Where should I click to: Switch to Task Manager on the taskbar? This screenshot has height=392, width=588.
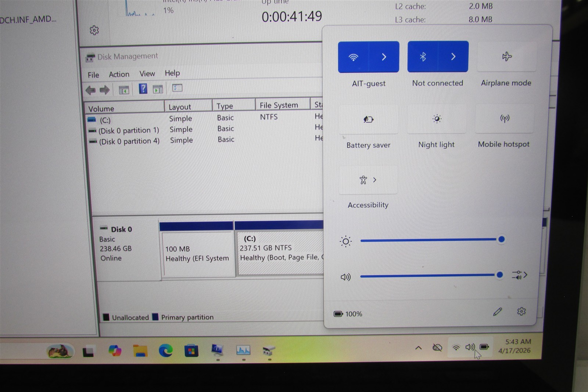pyautogui.click(x=243, y=350)
